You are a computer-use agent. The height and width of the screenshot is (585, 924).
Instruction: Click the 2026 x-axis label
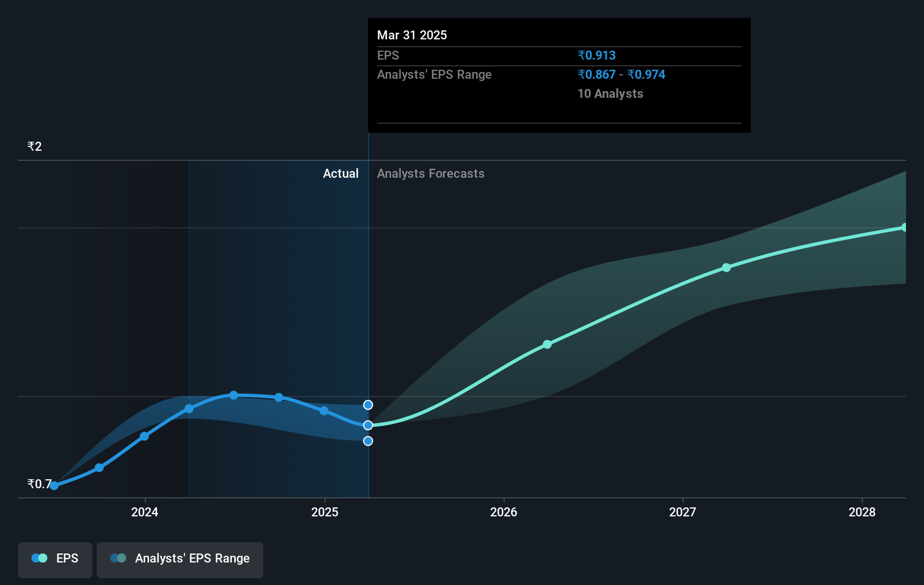pos(504,512)
